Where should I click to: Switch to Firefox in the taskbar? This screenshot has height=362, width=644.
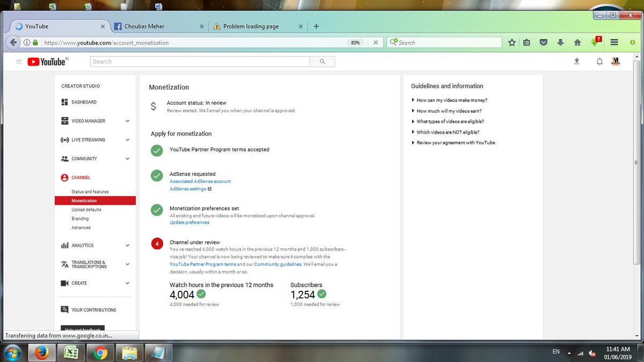tap(41, 353)
